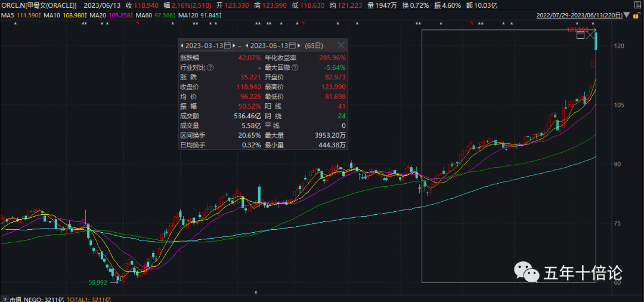This screenshot has height=302, width=644.
Task: Open the date range dropdown triangle
Action: (x=626, y=16)
